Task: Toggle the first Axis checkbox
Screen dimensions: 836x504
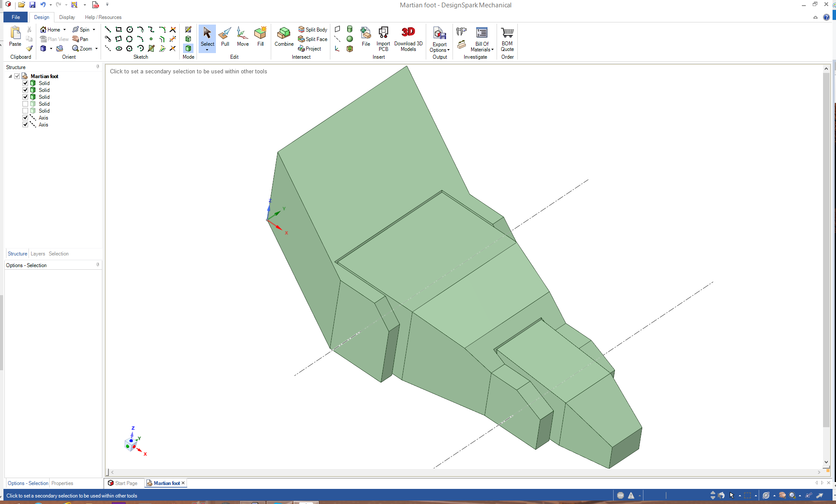Action: [25, 118]
